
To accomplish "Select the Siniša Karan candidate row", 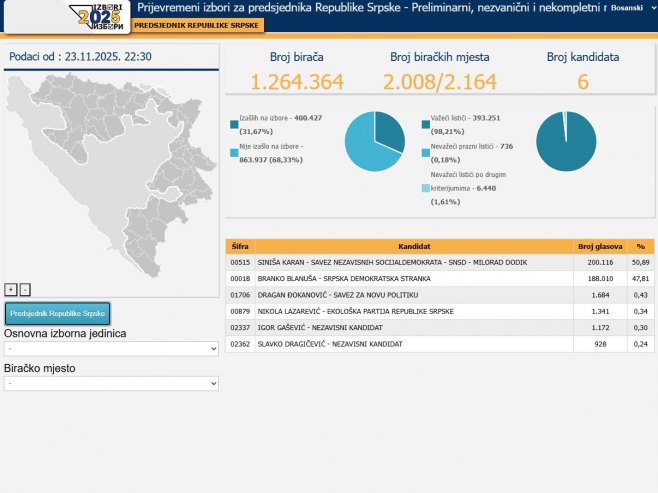I will pos(414,262).
